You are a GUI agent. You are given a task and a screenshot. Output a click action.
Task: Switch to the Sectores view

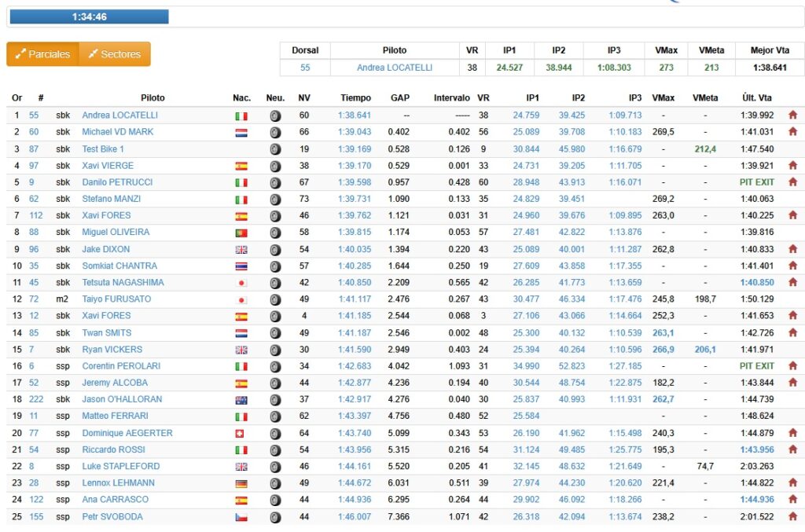point(115,54)
